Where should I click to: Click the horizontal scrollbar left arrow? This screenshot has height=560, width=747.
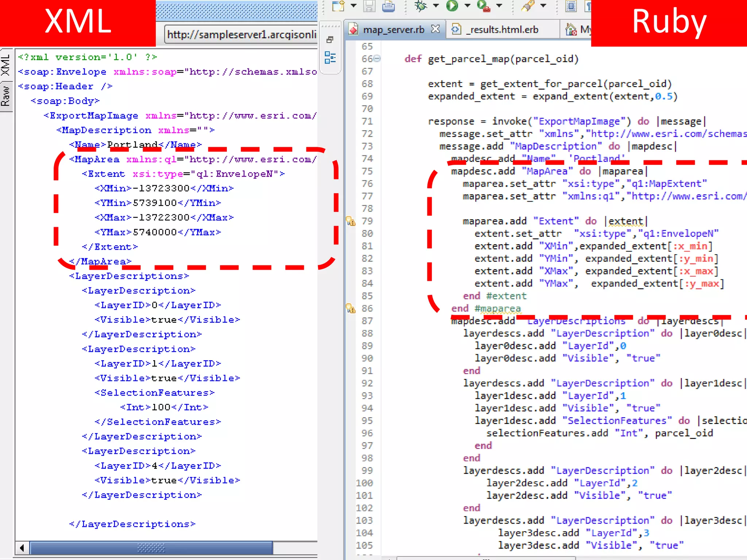point(22,548)
